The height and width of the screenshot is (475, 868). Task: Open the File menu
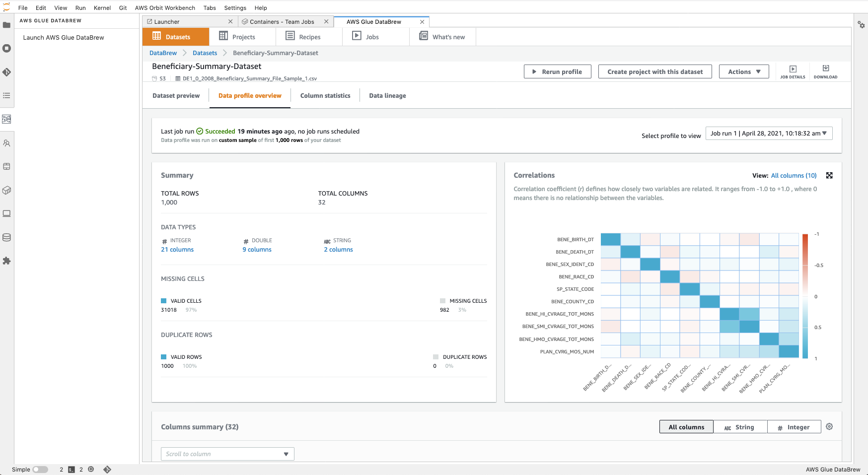pos(23,8)
